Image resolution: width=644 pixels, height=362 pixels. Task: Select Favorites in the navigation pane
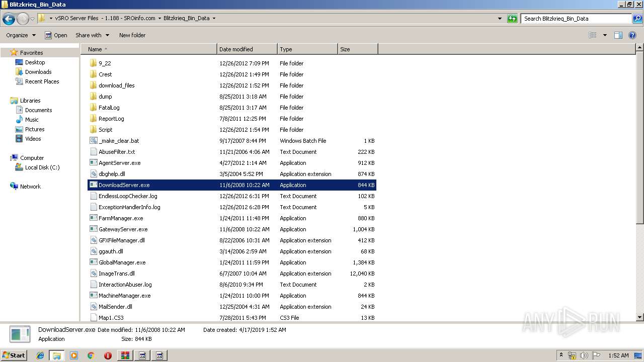tap(31, 53)
